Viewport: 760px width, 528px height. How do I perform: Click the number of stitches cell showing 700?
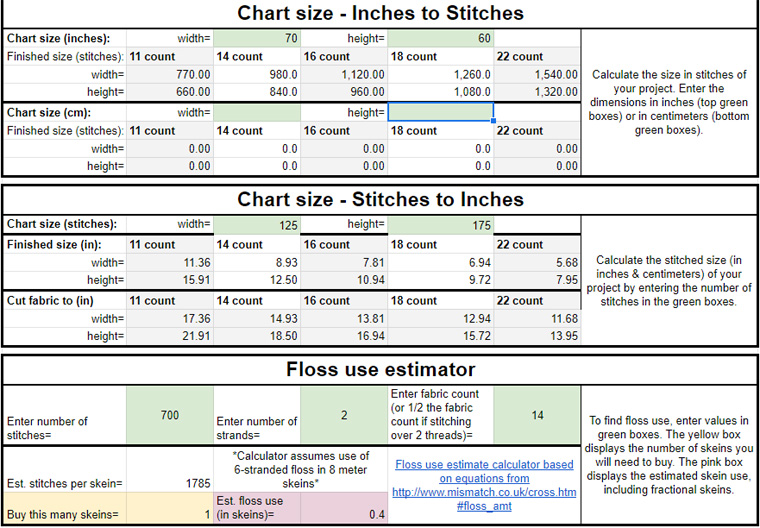[x=170, y=416]
